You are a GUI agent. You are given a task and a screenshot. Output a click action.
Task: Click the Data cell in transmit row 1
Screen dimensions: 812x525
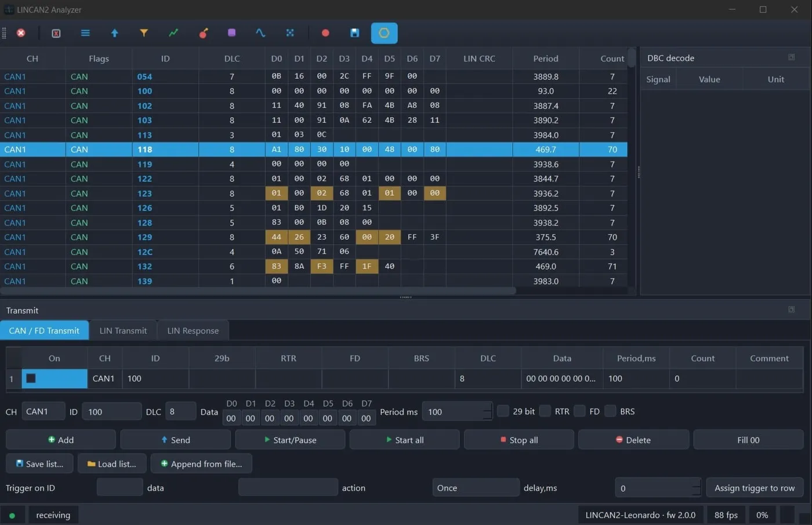561,378
